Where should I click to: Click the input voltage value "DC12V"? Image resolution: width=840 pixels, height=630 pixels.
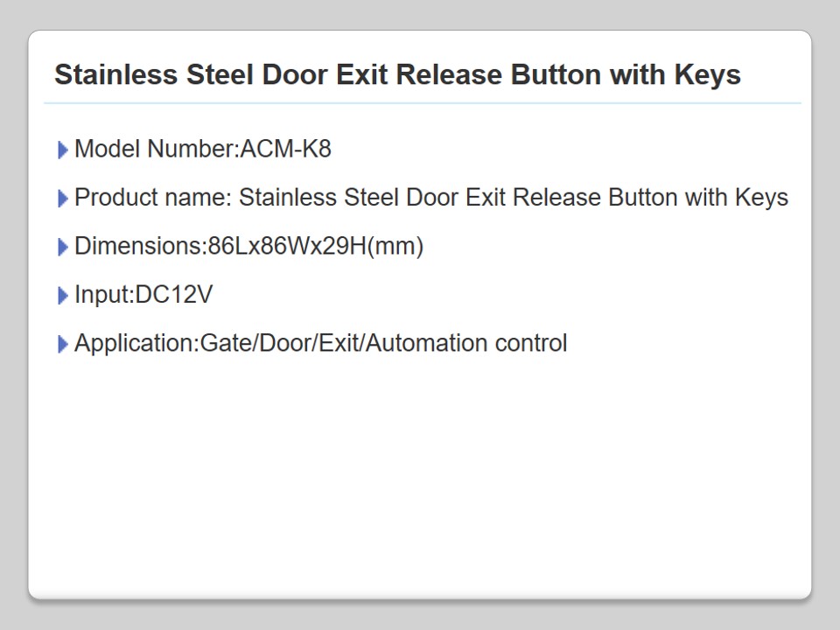(174, 295)
